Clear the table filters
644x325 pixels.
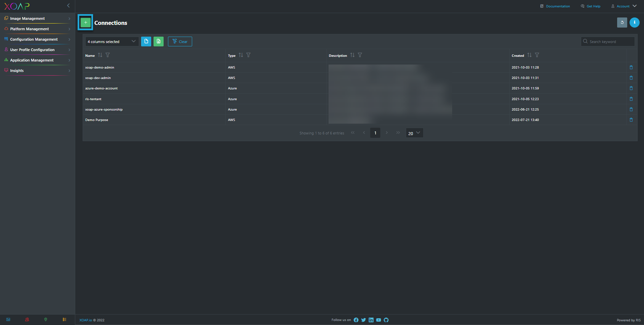(x=180, y=41)
